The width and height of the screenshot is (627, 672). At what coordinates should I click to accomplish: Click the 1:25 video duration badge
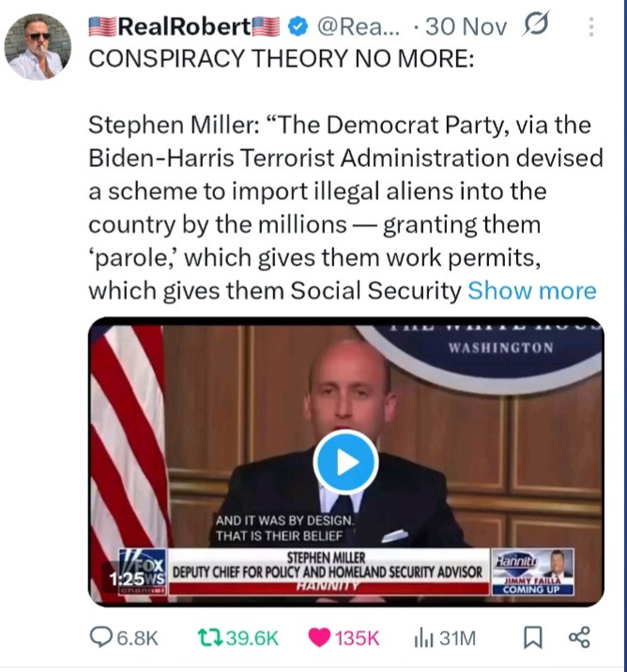(127, 579)
